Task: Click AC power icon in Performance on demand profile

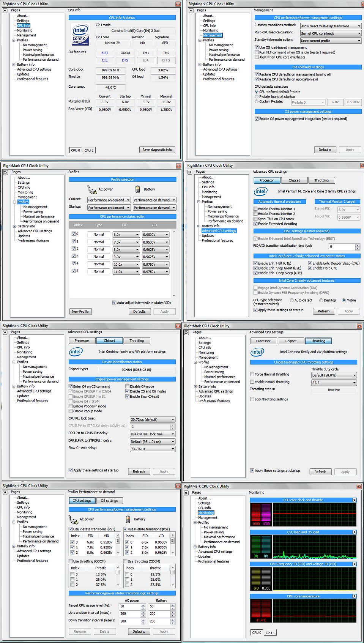Action: tap(73, 519)
